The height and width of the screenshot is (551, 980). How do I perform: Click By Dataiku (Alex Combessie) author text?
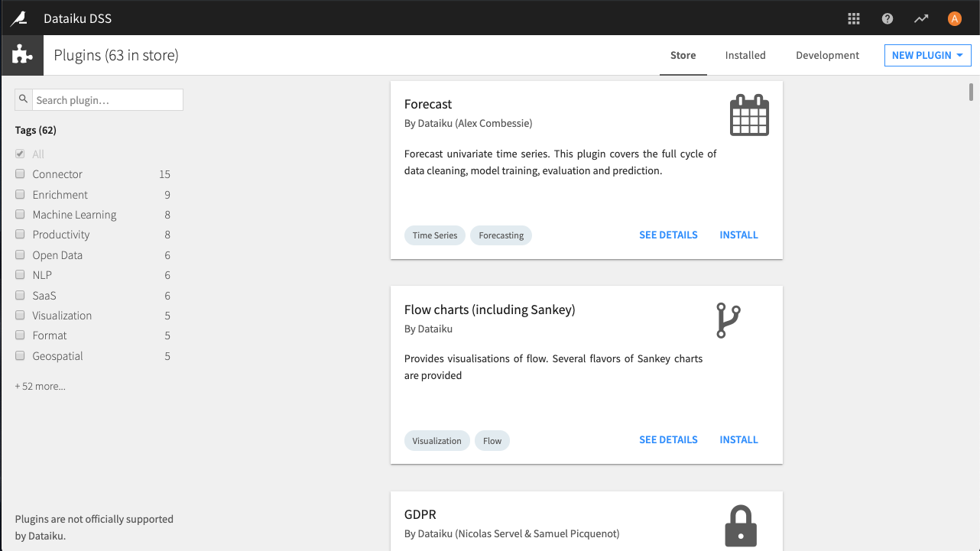click(x=468, y=123)
